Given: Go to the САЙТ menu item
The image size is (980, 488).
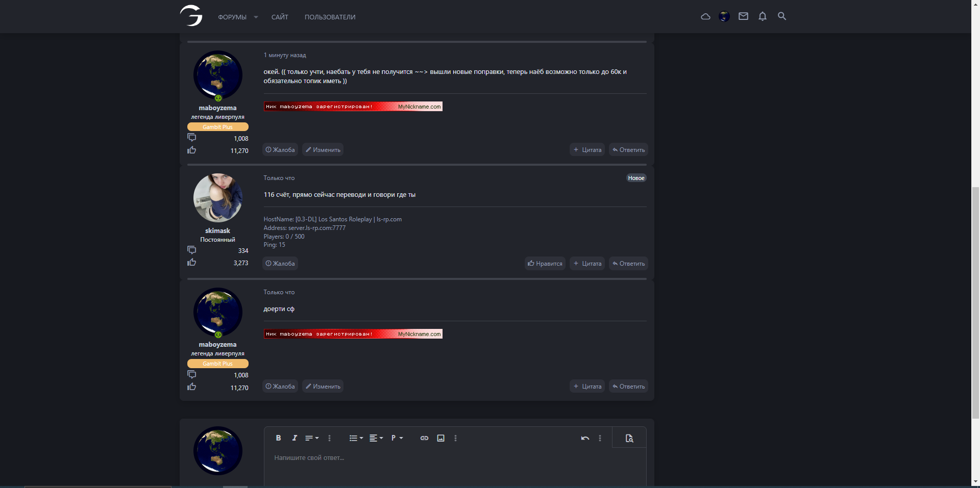Looking at the screenshot, I should point(280,17).
